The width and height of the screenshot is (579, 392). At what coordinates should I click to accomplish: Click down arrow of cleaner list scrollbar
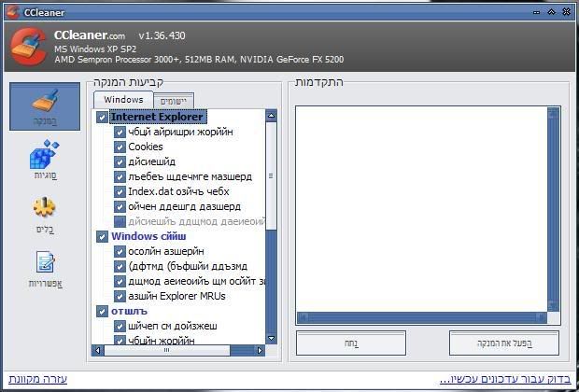(271, 339)
